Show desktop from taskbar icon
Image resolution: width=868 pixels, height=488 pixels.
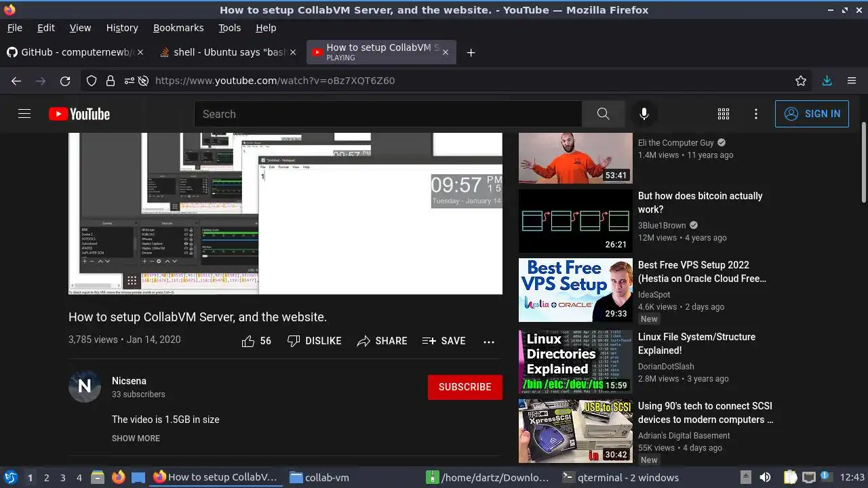click(138, 477)
